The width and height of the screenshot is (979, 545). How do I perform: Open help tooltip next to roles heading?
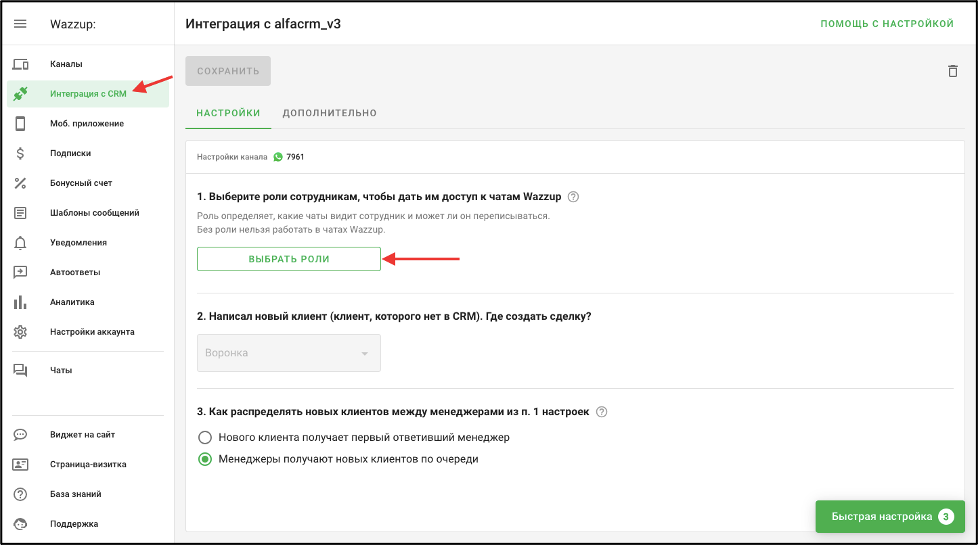coord(573,197)
